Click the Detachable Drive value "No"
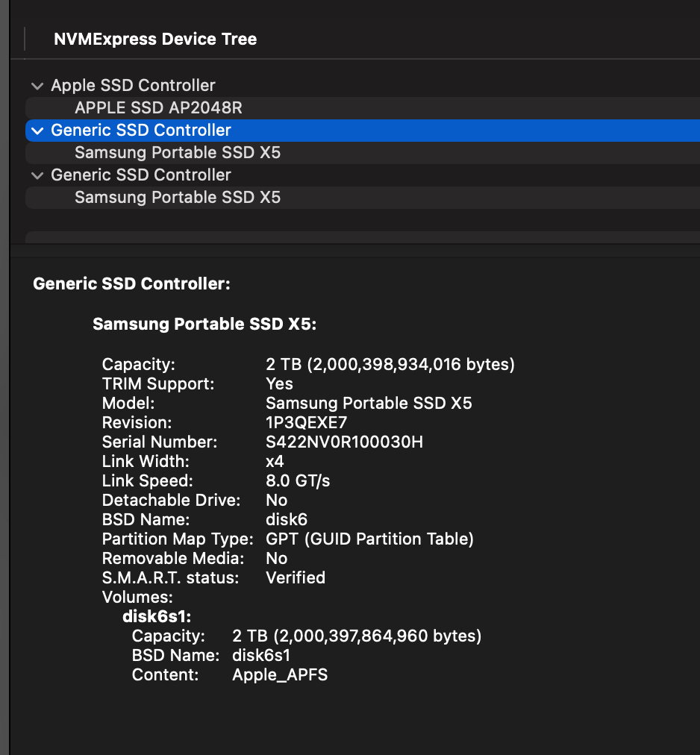 pos(277,501)
